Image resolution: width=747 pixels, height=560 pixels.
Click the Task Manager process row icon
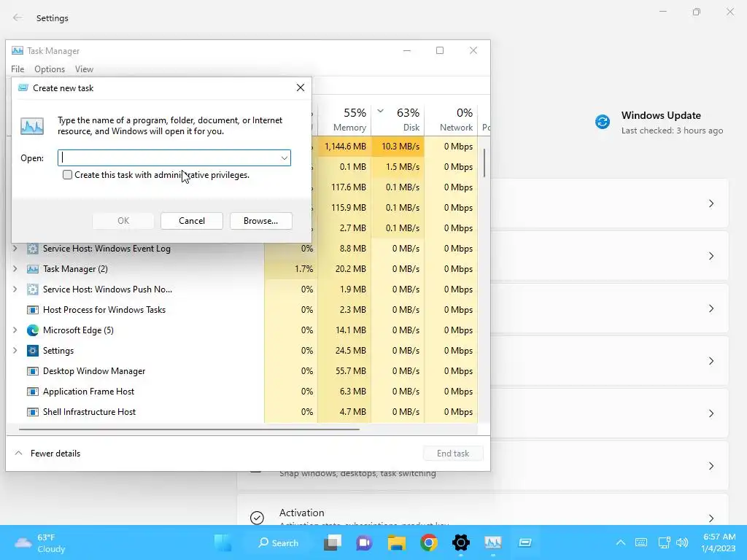point(32,269)
